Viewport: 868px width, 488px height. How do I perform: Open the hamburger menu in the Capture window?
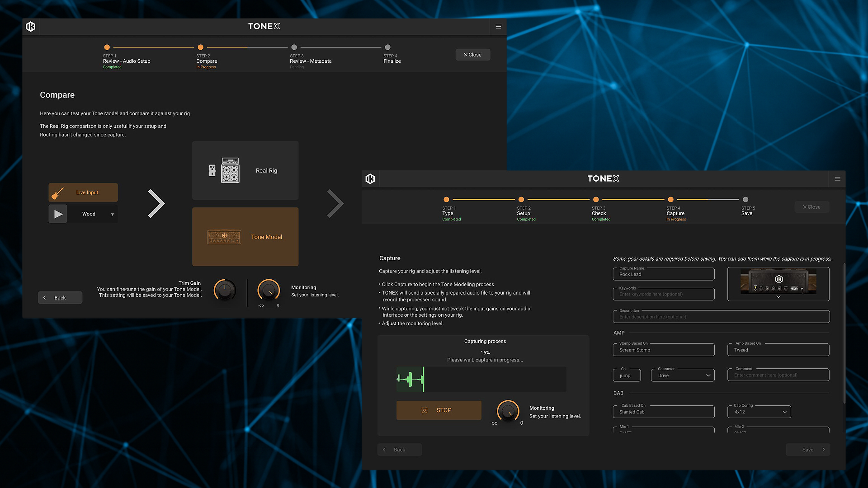click(x=837, y=179)
